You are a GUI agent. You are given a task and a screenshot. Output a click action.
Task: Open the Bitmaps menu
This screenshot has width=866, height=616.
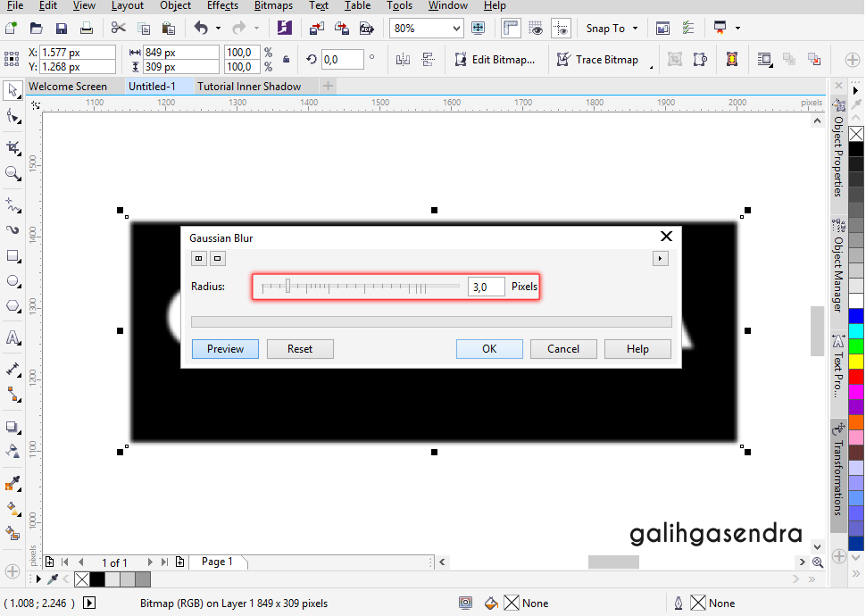point(273,6)
